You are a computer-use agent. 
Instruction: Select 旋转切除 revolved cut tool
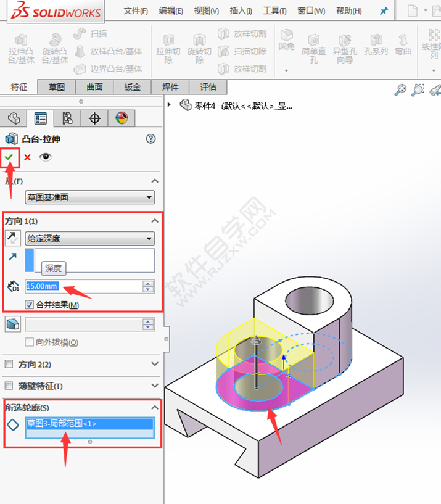[199, 49]
